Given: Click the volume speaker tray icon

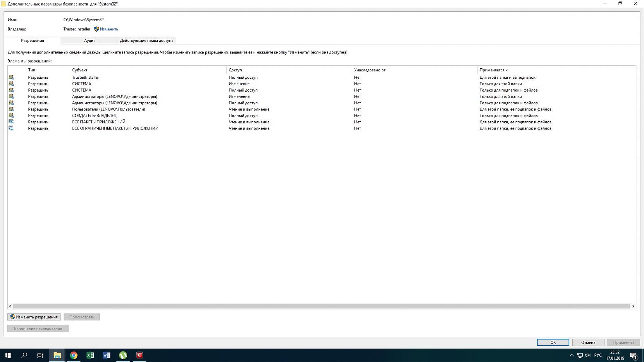Looking at the screenshot, I should coord(587,355).
